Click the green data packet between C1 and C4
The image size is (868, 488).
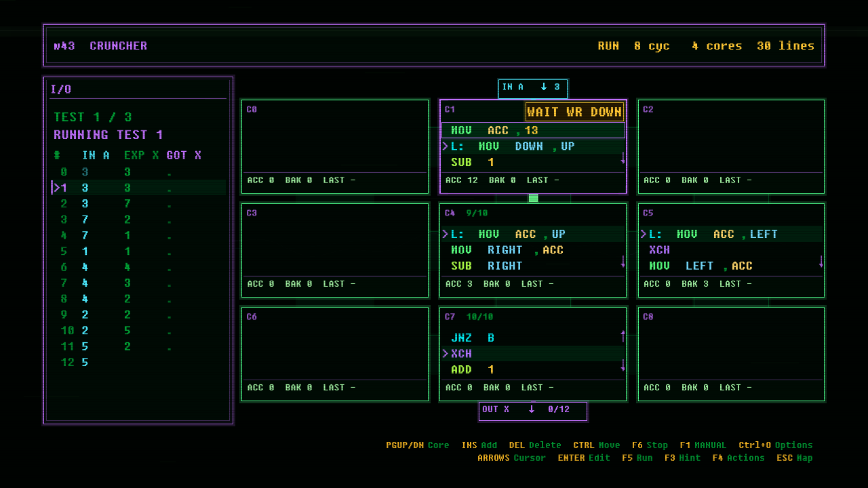(x=533, y=198)
